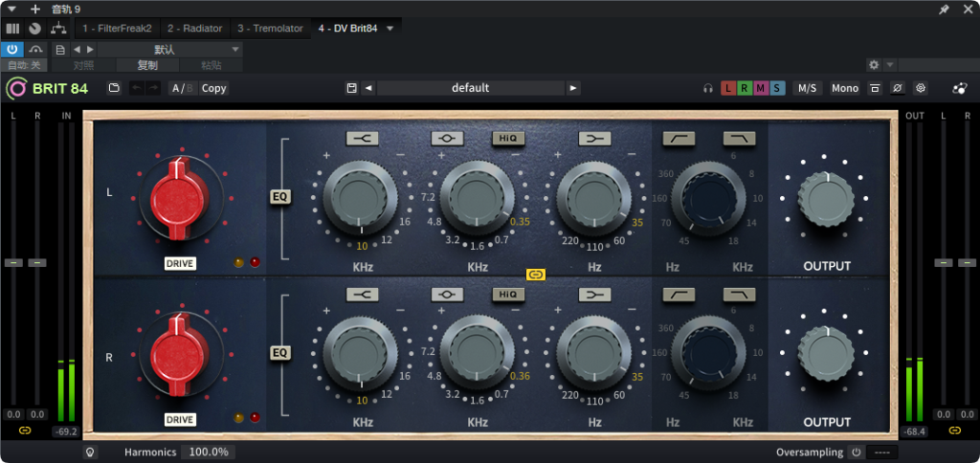Click the 对照 compare button
The height and width of the screenshot is (463, 980).
pos(84,65)
